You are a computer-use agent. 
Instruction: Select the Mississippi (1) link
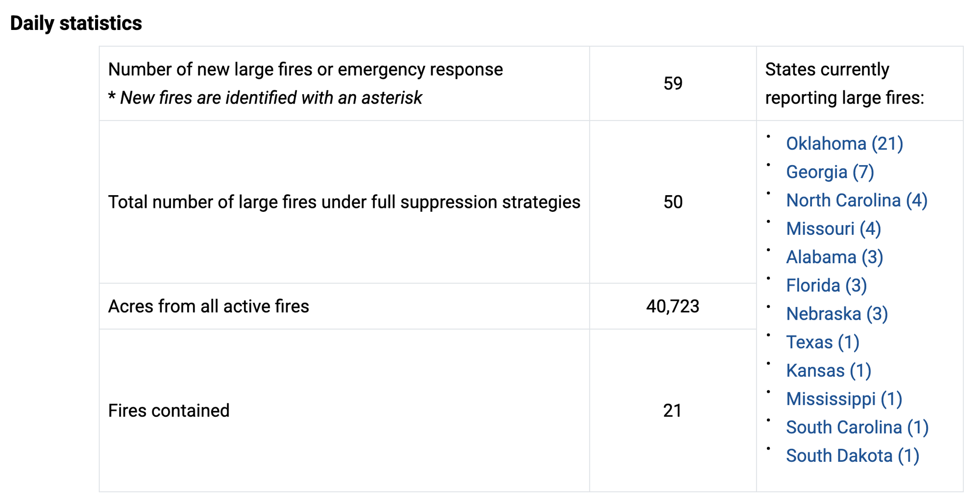pos(844,399)
